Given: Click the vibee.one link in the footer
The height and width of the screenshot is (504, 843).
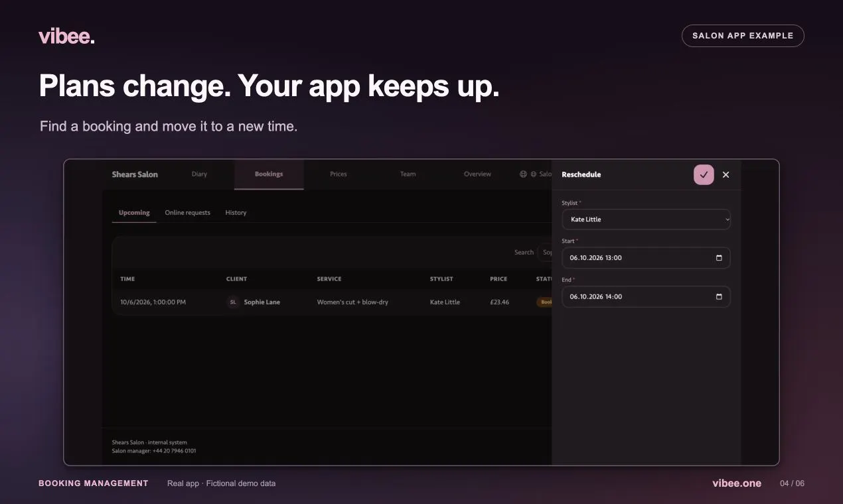Looking at the screenshot, I should [x=737, y=483].
